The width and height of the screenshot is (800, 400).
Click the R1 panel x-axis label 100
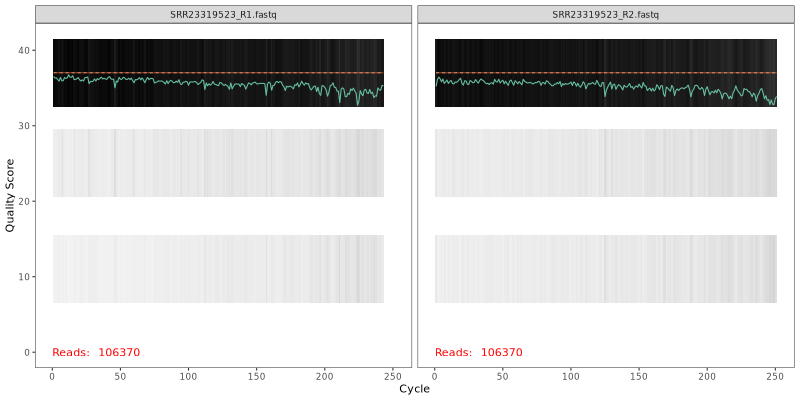(188, 376)
